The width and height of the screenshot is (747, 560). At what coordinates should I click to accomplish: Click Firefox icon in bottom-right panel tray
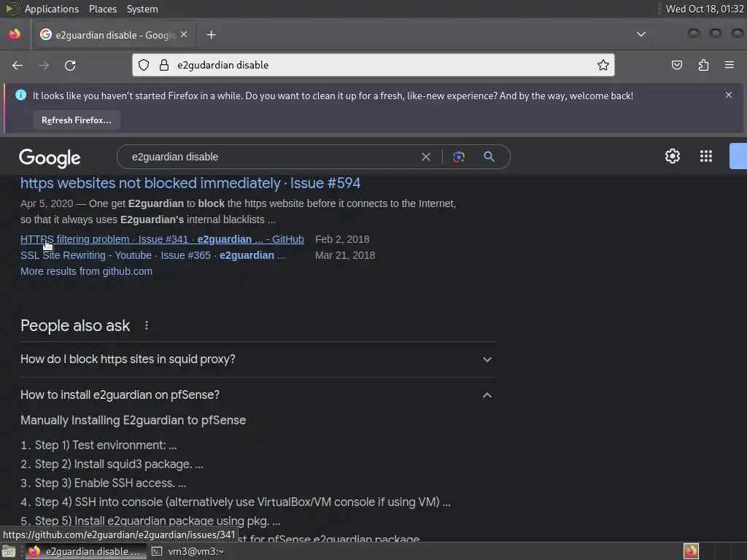point(691,551)
